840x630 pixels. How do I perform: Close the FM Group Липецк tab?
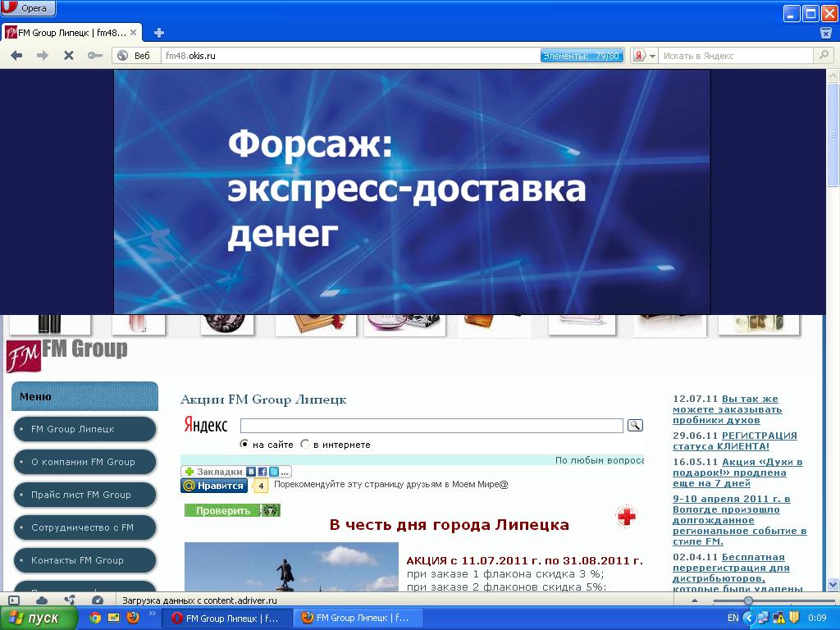click(x=134, y=33)
